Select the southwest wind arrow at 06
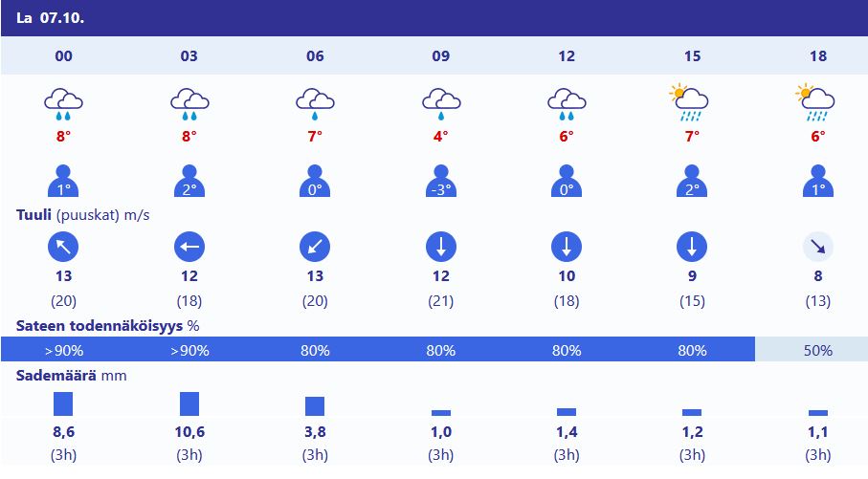This screenshot has height=479, width=868. 315,247
